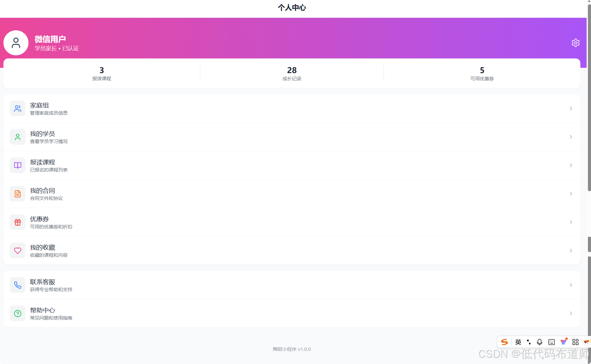
Task: Open the IME toolbox grid icon
Action: pyautogui.click(x=575, y=342)
